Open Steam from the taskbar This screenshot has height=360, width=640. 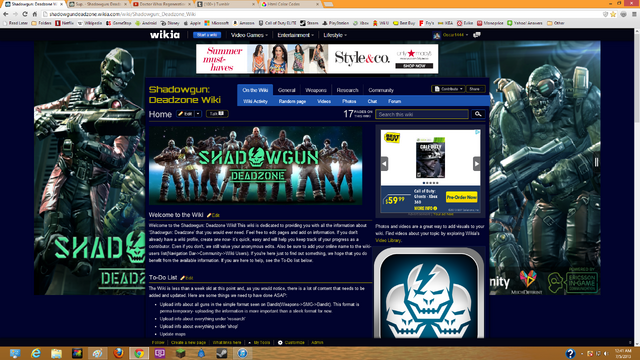(x=222, y=353)
